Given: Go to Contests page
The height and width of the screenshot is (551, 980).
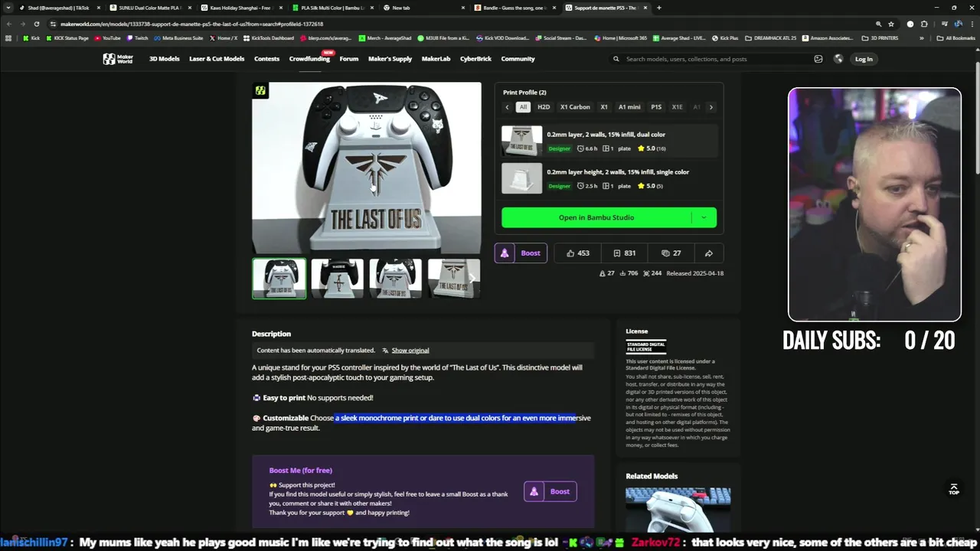Looking at the screenshot, I should [x=266, y=59].
